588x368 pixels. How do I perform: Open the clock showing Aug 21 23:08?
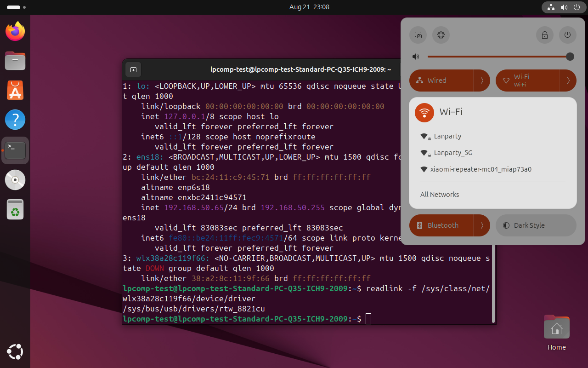(x=309, y=7)
